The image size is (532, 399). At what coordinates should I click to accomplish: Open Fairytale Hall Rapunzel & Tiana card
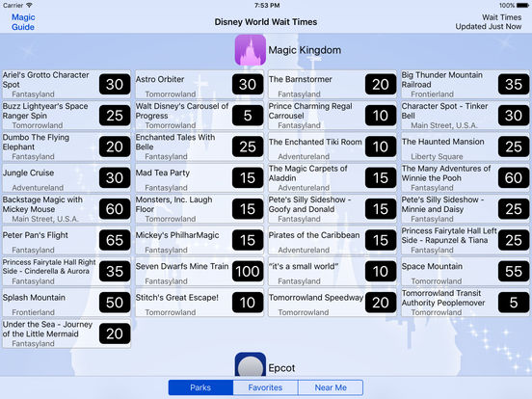click(x=465, y=240)
